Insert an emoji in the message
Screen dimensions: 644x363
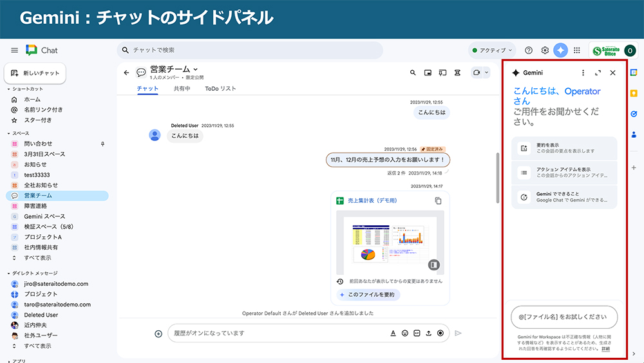tap(405, 333)
